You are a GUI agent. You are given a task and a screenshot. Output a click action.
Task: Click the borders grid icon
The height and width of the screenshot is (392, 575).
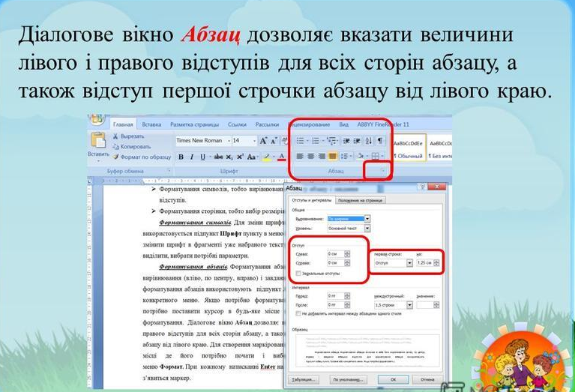coord(375,157)
